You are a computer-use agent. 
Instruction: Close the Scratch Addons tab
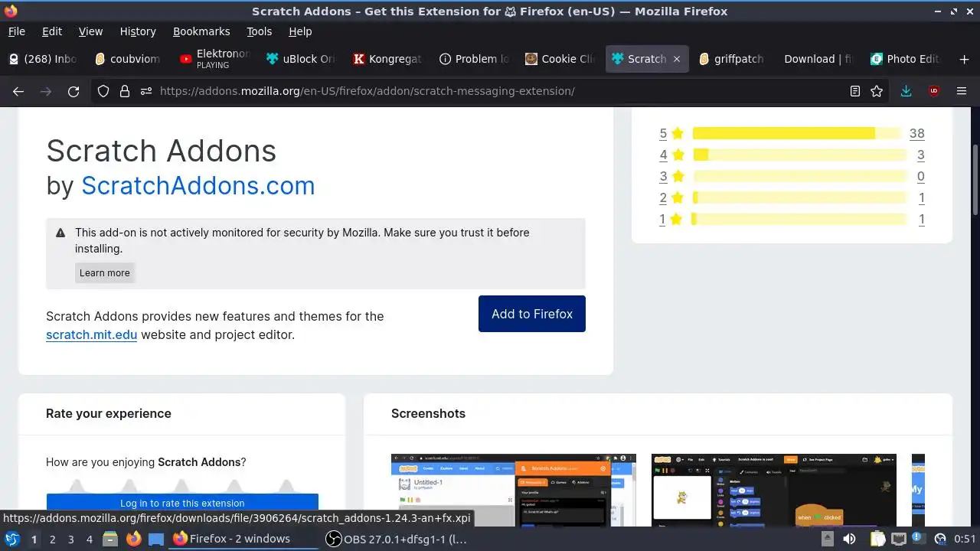[676, 59]
